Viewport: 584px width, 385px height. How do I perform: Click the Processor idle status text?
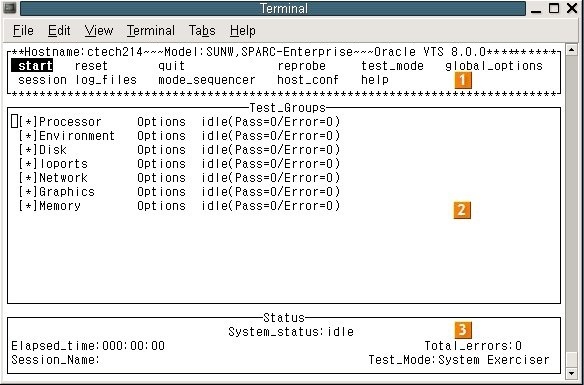tap(271, 122)
